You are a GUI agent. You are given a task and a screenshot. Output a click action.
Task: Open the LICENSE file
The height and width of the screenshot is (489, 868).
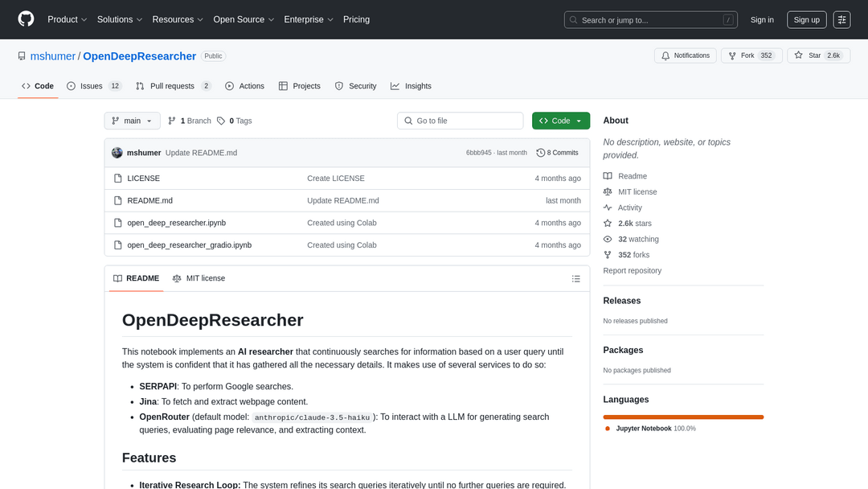coord(143,179)
